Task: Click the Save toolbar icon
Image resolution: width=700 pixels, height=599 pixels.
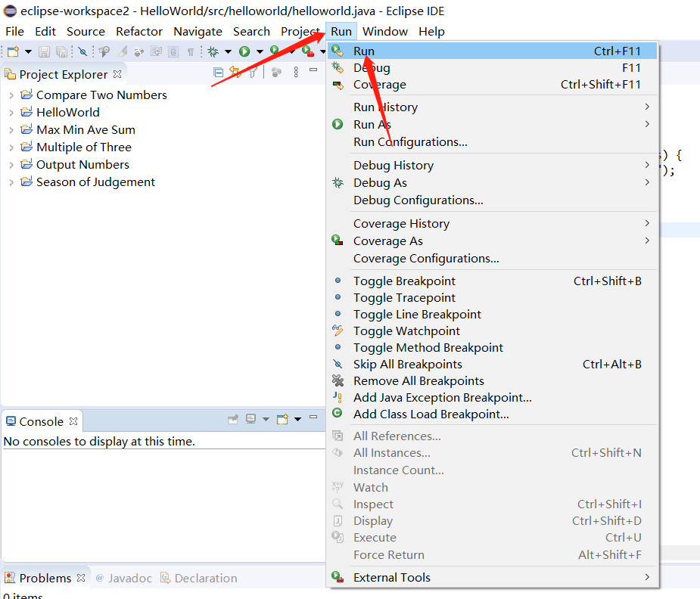Action: [44, 51]
